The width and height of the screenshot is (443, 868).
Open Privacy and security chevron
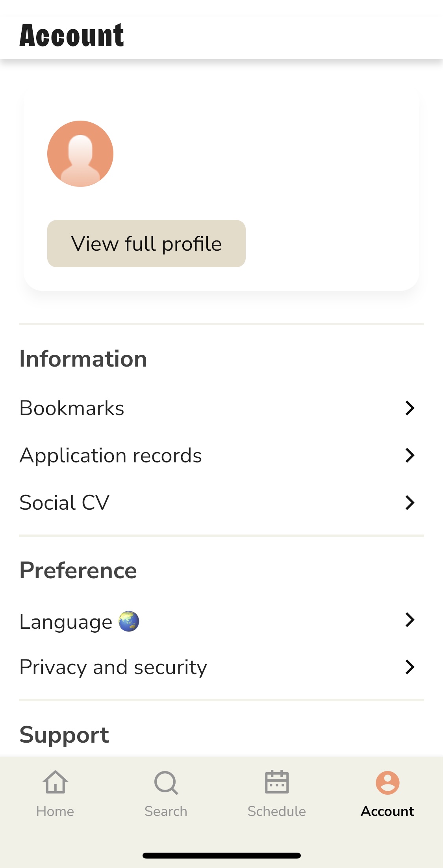[410, 667]
